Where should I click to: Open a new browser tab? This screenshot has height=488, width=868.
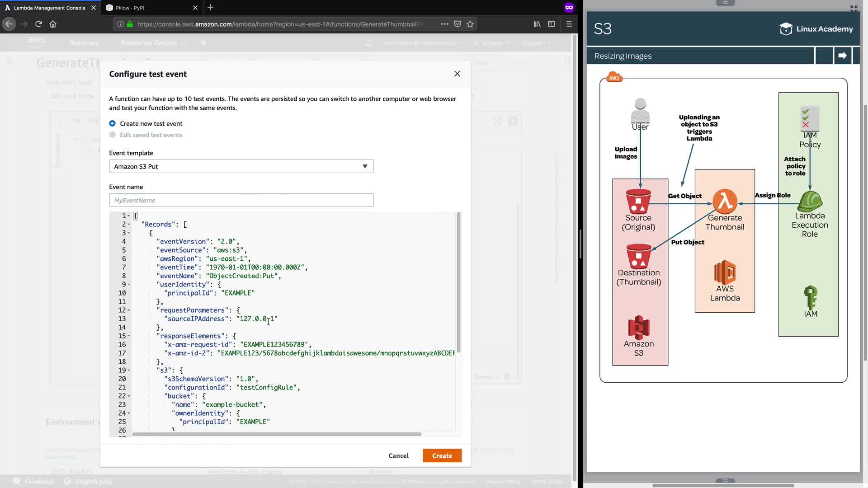click(211, 8)
